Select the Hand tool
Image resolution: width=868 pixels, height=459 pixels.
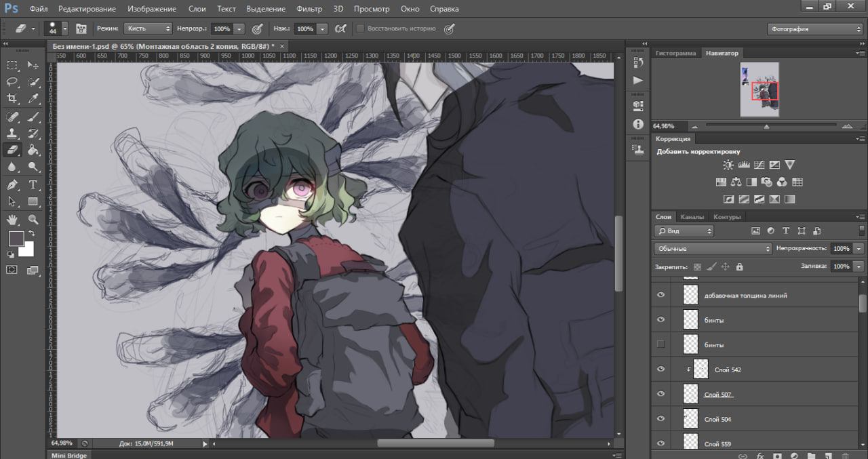pos(12,220)
